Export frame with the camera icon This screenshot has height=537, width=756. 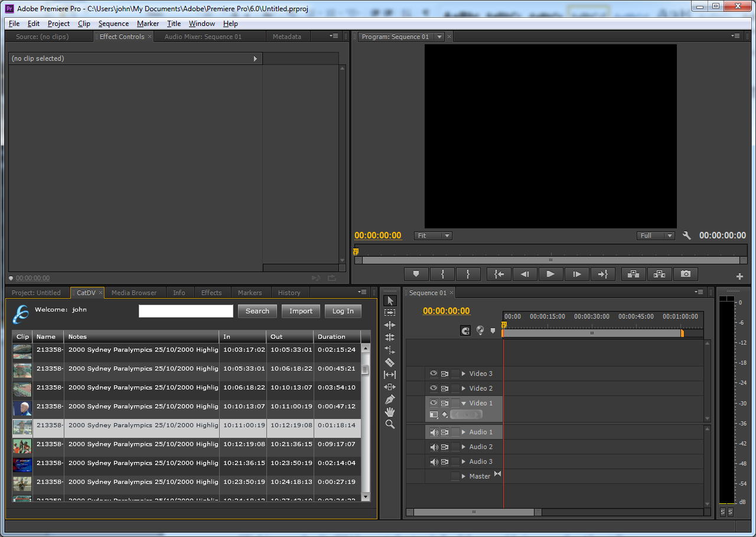(x=686, y=274)
